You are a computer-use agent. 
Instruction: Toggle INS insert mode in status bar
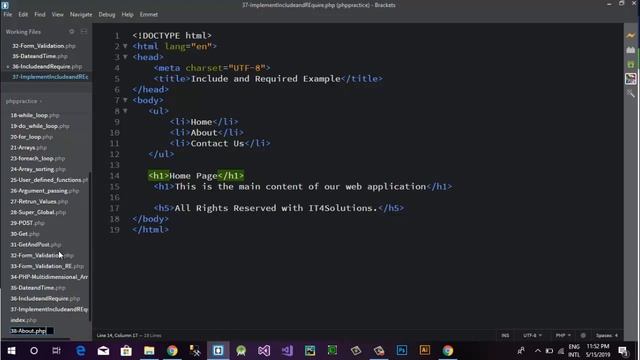coord(505,336)
